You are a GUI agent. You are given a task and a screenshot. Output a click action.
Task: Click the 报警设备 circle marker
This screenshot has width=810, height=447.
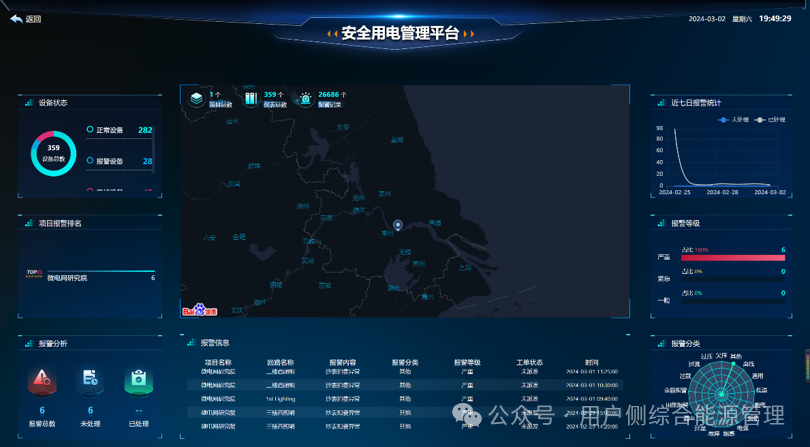click(90, 161)
